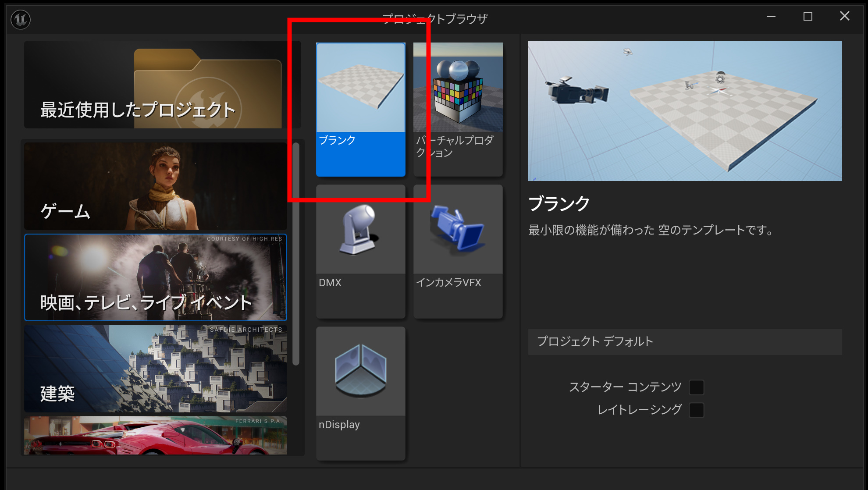
Task: Open 最近使用したプロジェクト folder category
Action: (x=162, y=85)
